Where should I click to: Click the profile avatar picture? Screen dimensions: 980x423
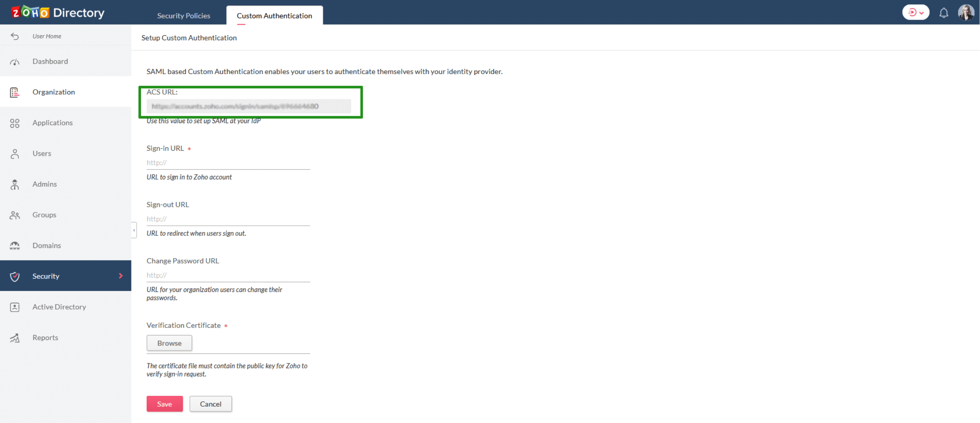click(966, 12)
